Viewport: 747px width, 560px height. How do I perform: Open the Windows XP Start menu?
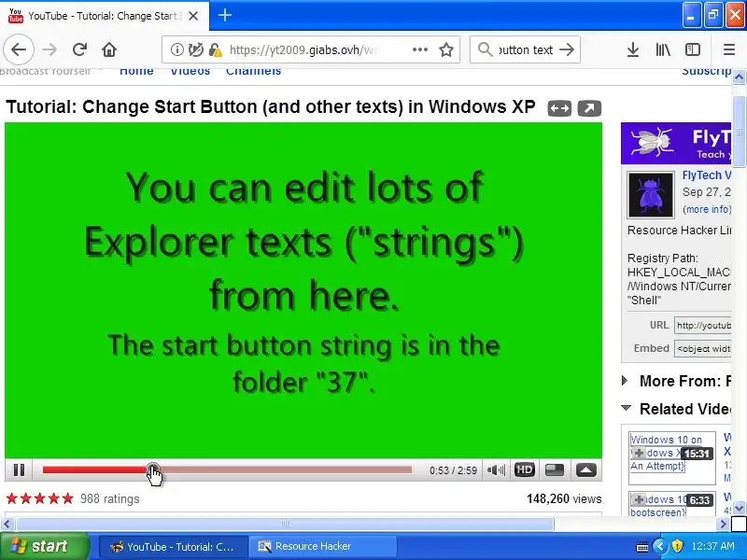point(44,546)
